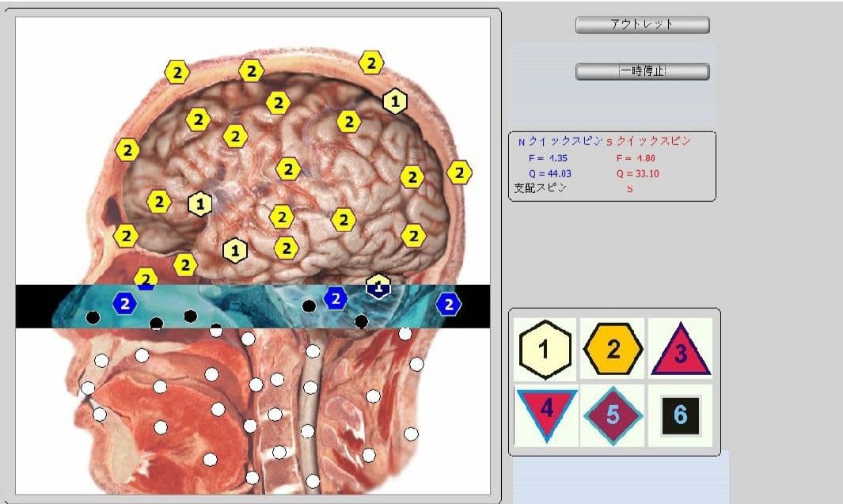The image size is (843, 504).
Task: Select the blue Q = 44.03 value
Action: click(x=549, y=173)
